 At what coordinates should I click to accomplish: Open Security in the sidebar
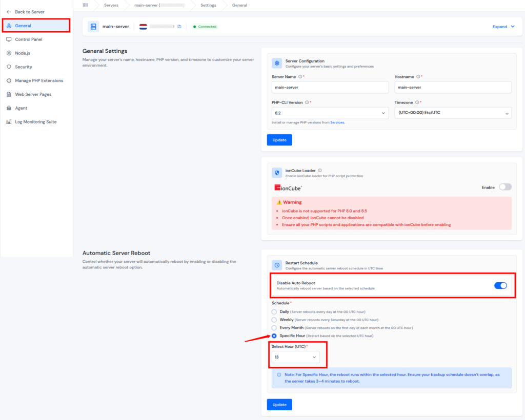click(x=24, y=67)
